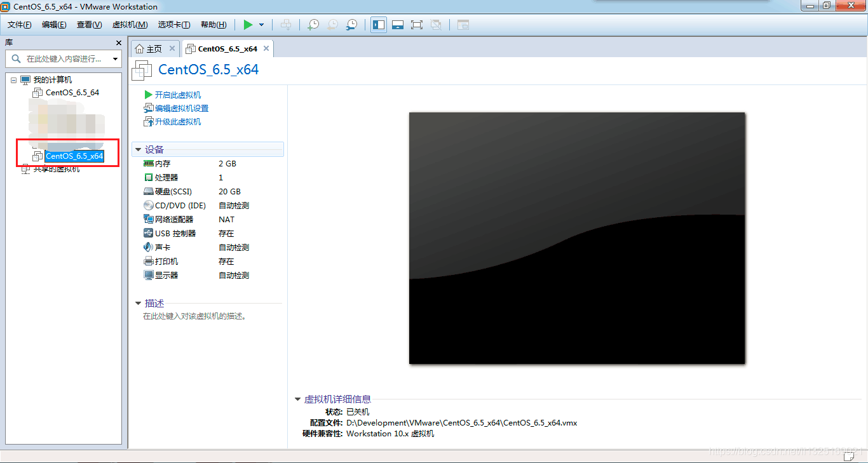The image size is (868, 463).
Task: Open the snapshot manager wrench-clock icon
Action: [351, 25]
